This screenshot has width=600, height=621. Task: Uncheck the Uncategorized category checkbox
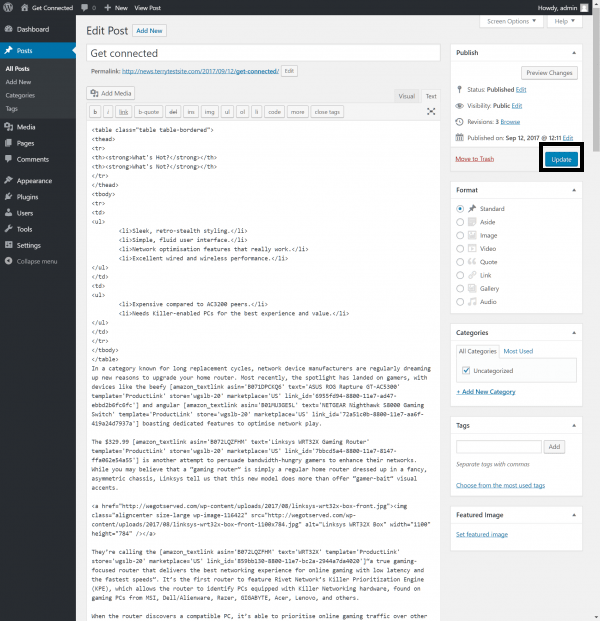466,370
